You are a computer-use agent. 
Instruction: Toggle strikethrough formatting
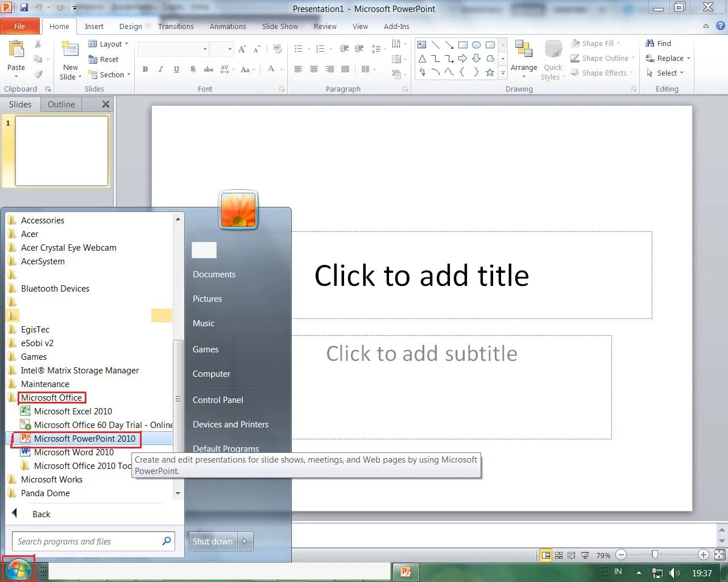pyautogui.click(x=209, y=69)
